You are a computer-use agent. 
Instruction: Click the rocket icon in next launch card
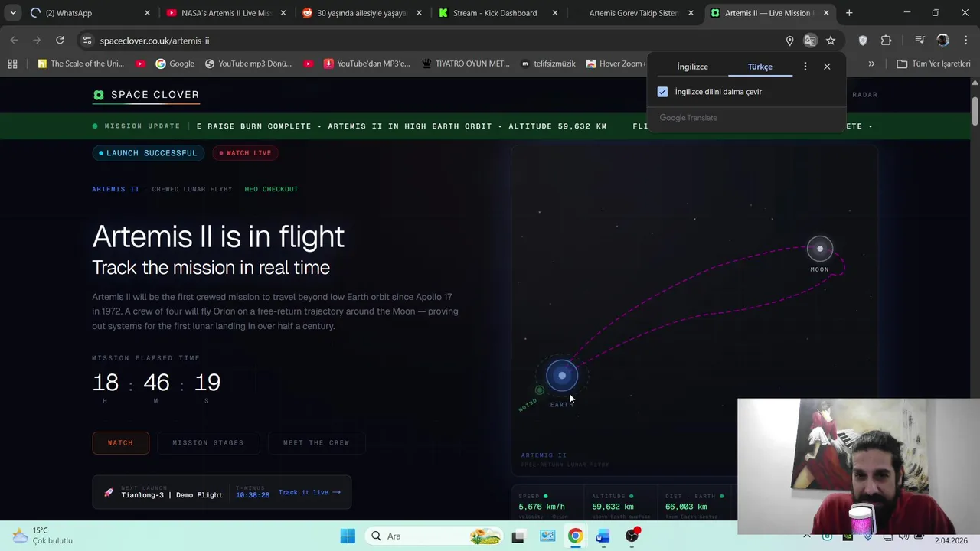coord(109,492)
